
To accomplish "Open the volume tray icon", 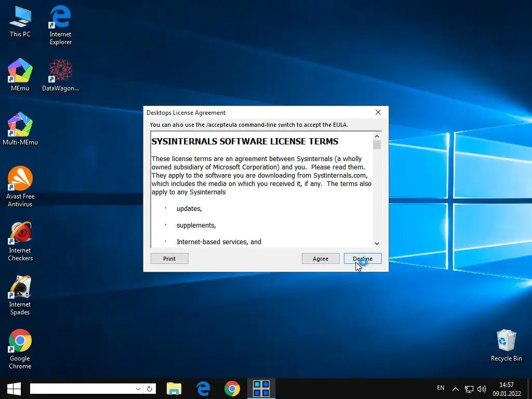I will 482,389.
